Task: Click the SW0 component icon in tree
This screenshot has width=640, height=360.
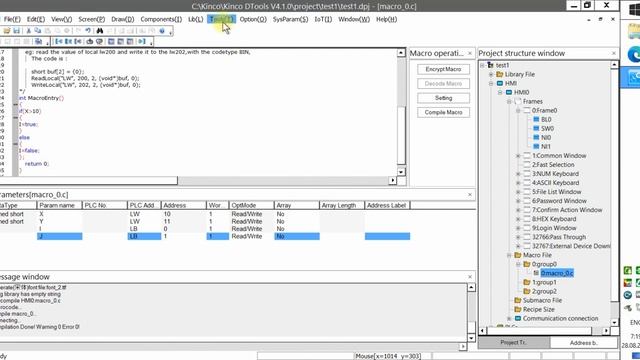Action: [x=536, y=128]
